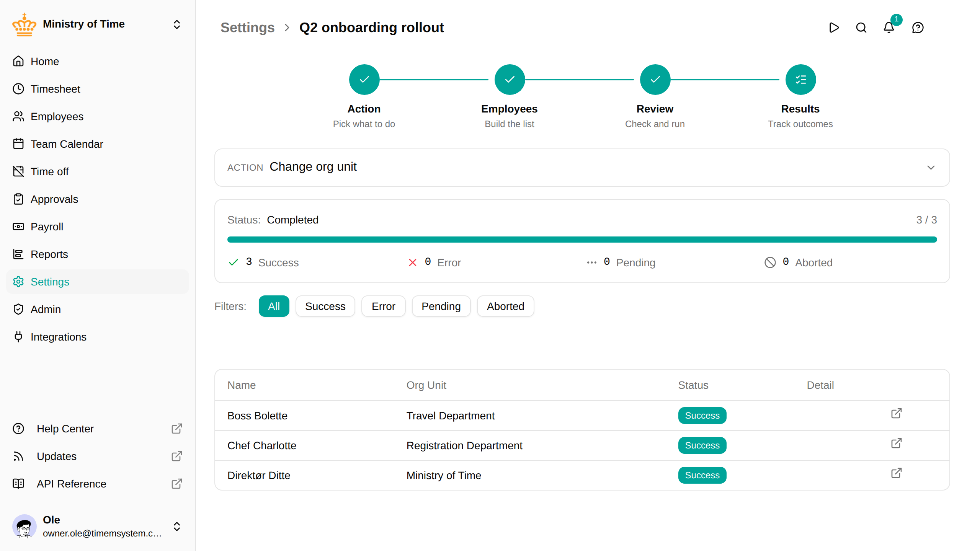
Task: Expand the Ministry of Time organization switcher
Action: click(176, 24)
